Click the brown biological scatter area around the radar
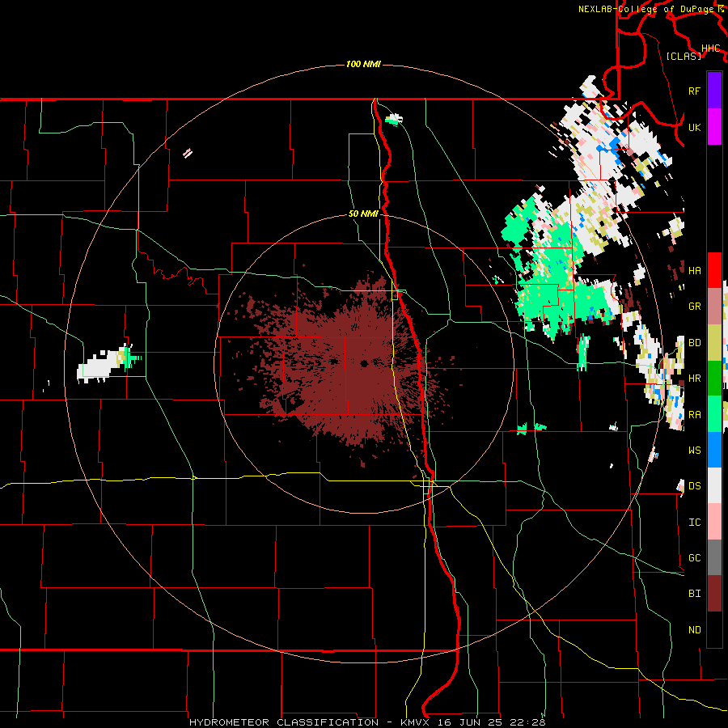The height and width of the screenshot is (728, 728). point(346,366)
